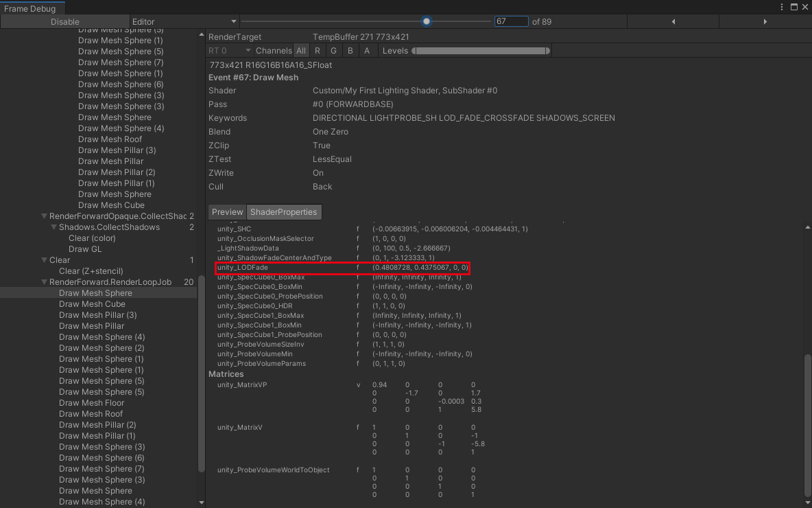Screen dimensions: 812x508
Task: Select the Frame Debug window tab
Action: pyautogui.click(x=32, y=8)
